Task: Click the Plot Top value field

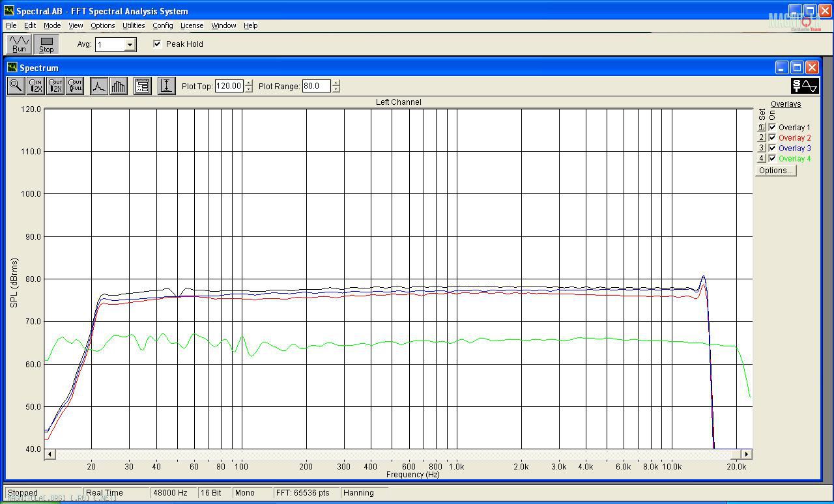Action: [229, 86]
